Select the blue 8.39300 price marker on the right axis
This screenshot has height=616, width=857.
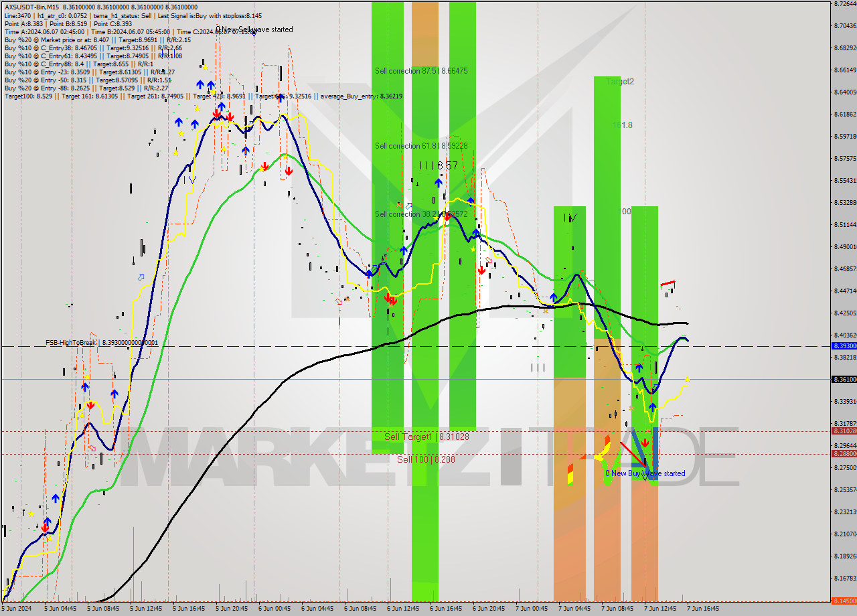click(x=842, y=346)
